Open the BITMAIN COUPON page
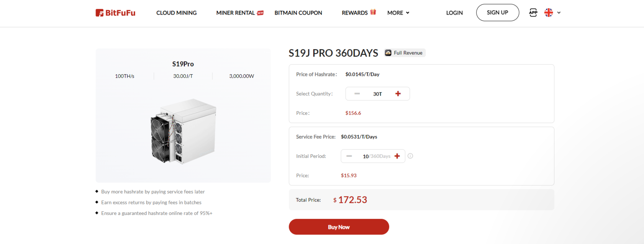The height and width of the screenshot is (244, 644). click(298, 13)
